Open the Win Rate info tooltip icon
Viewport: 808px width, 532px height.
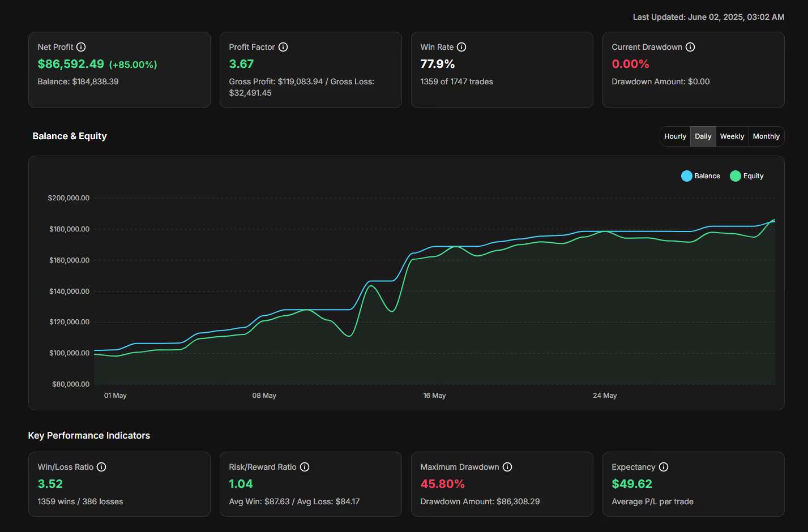[461, 47]
